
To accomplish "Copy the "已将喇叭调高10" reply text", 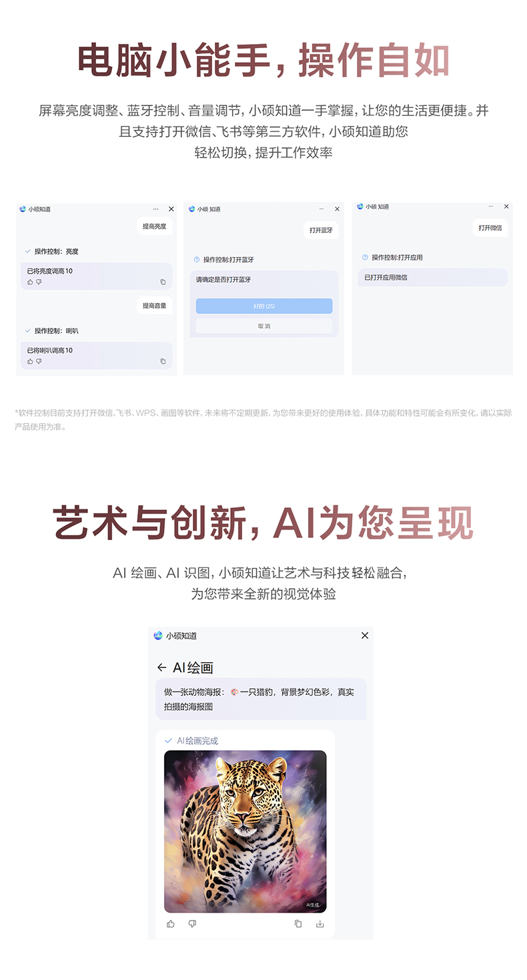I will [x=163, y=361].
